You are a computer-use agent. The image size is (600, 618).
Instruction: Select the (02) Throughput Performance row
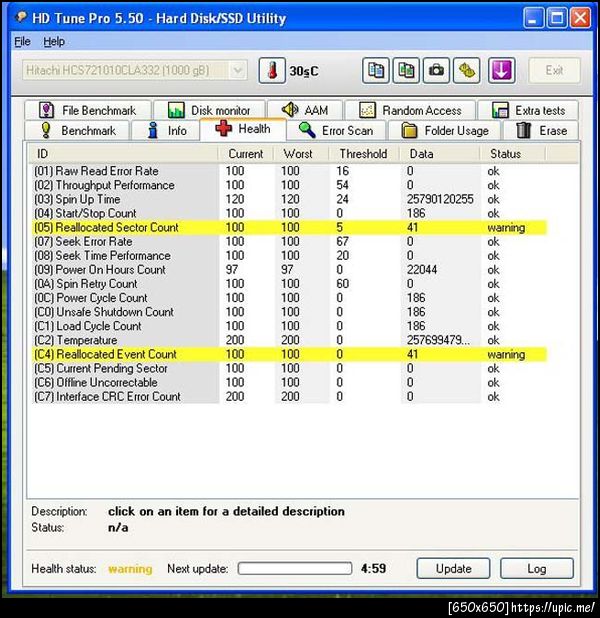click(290, 185)
